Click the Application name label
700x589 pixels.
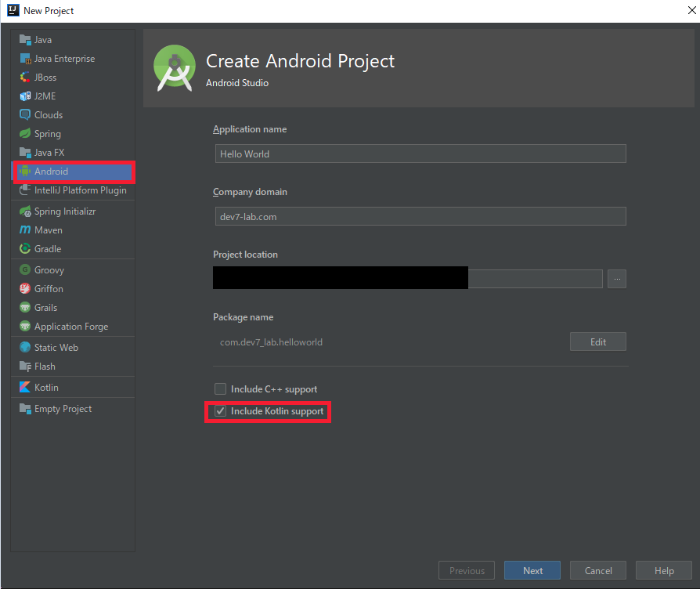click(250, 129)
